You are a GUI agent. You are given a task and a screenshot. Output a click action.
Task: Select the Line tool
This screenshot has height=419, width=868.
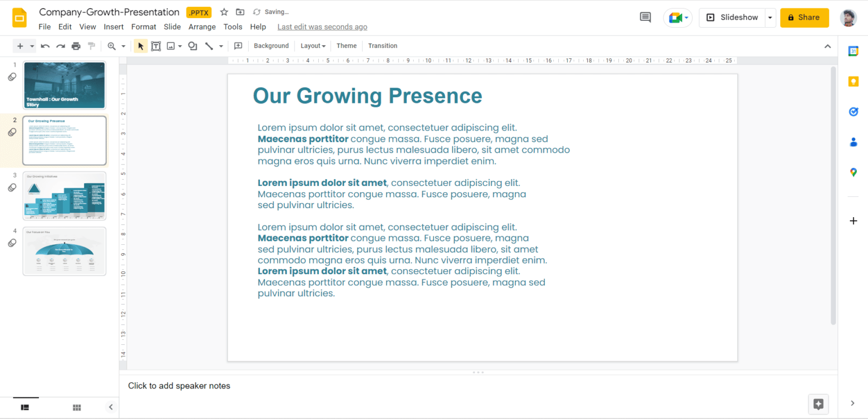[207, 46]
